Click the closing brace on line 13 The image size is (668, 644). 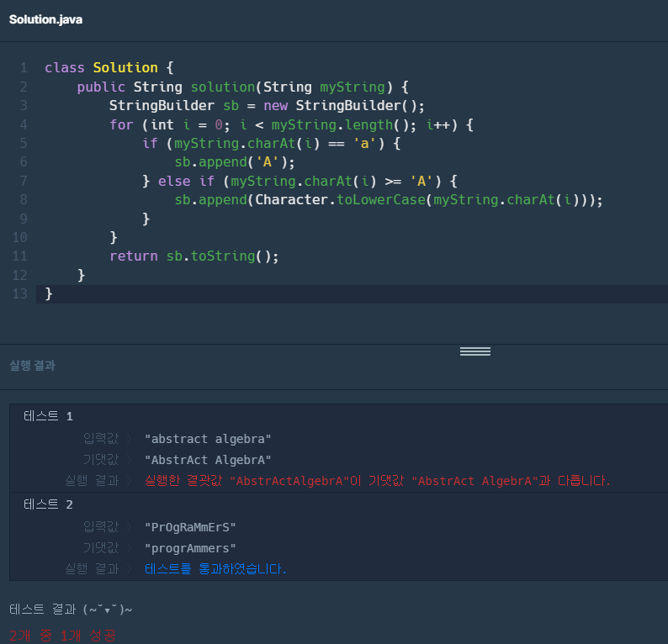49,293
